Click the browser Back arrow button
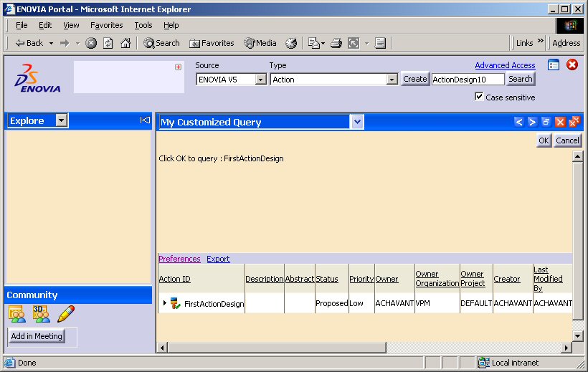This screenshot has height=372, width=588. 29,43
